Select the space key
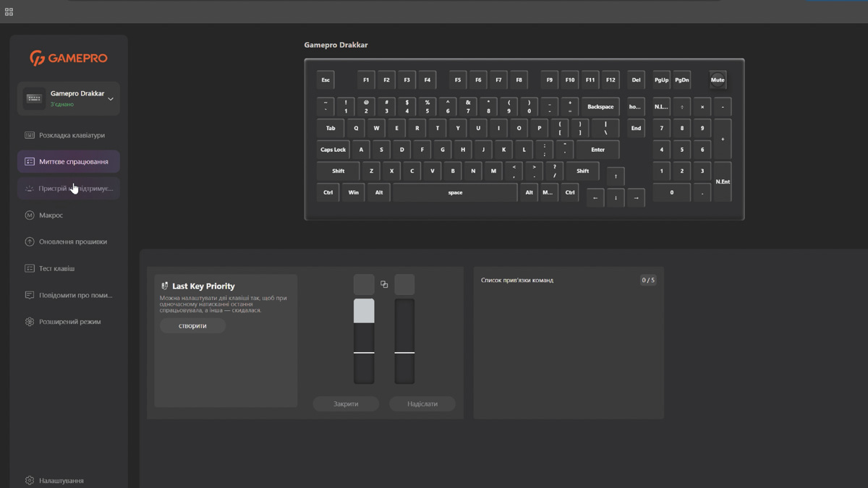Screen dimensions: 868x488 click(x=455, y=193)
